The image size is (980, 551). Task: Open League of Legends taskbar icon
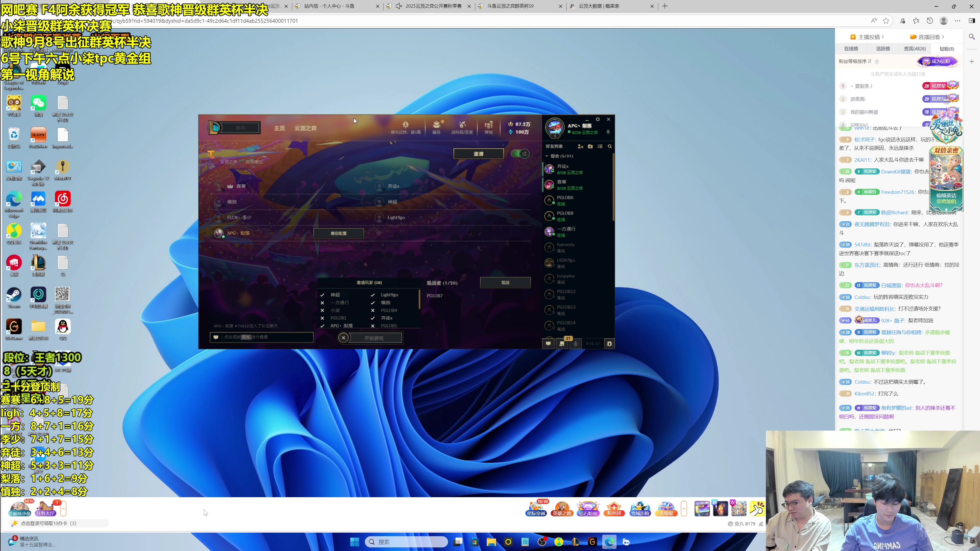pyautogui.click(x=575, y=542)
